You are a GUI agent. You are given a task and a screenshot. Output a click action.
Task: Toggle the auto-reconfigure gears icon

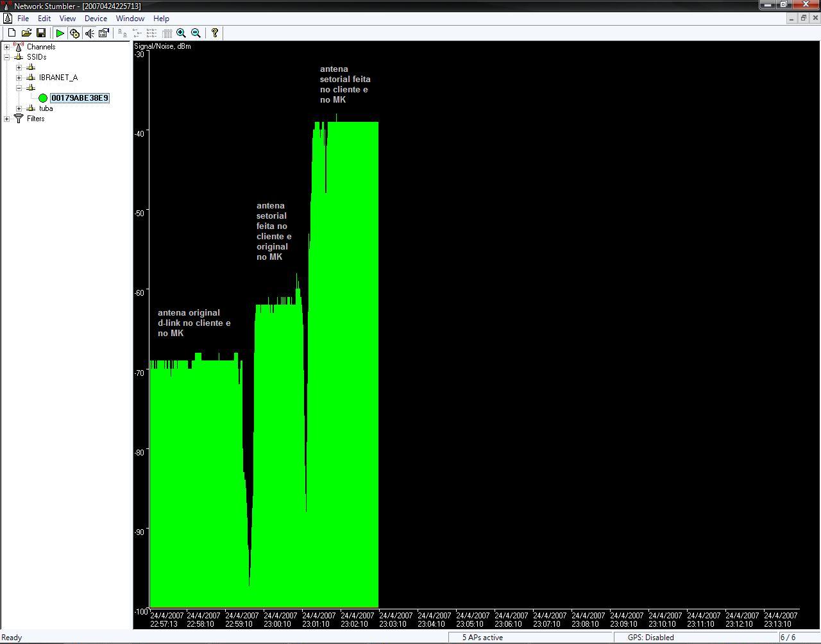74,33
